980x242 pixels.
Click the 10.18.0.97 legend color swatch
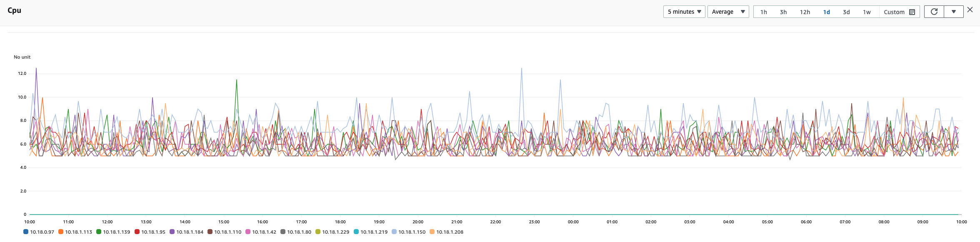pyautogui.click(x=26, y=232)
